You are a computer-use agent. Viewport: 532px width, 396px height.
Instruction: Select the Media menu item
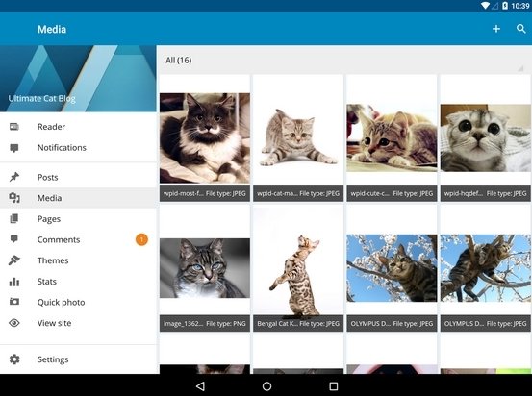pos(78,198)
